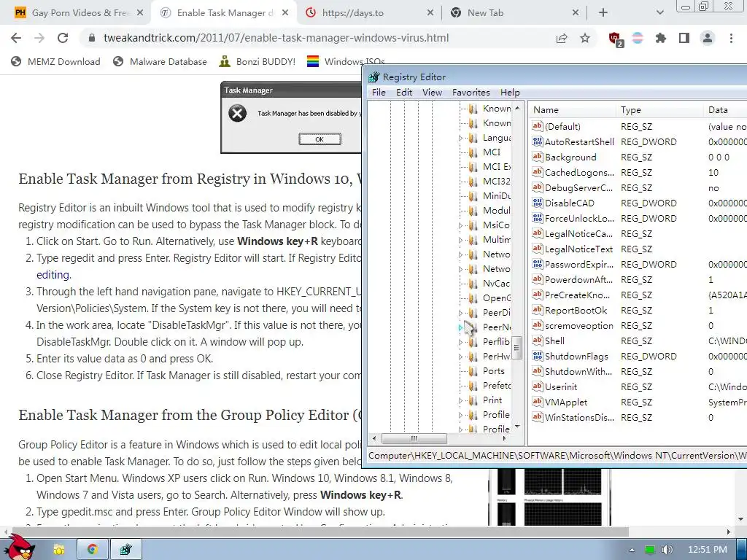Screen dimensions: 747x560
Task: Close the Enable Task Manager tab
Action: [285, 13]
